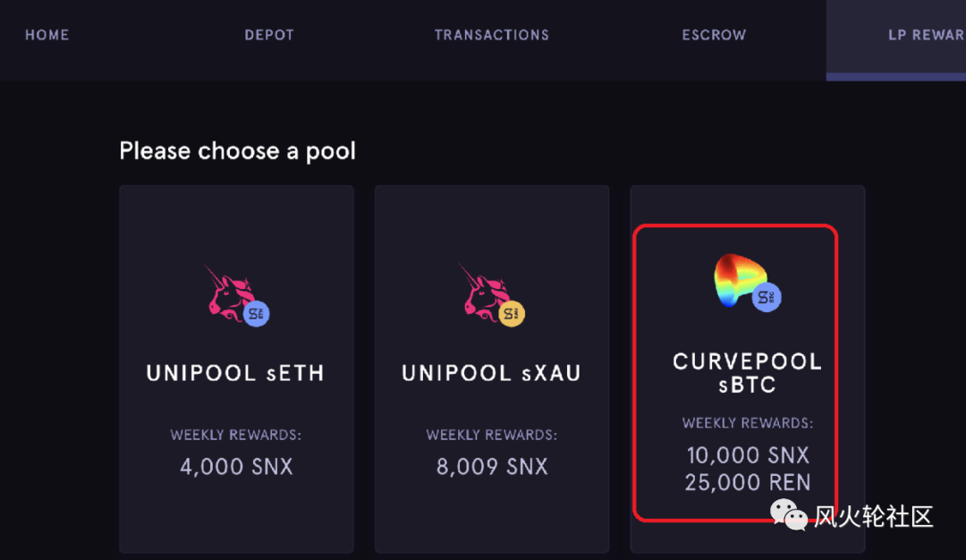This screenshot has height=560, width=966.
Task: Click the rainbow Curve logo
Action: coord(740,280)
